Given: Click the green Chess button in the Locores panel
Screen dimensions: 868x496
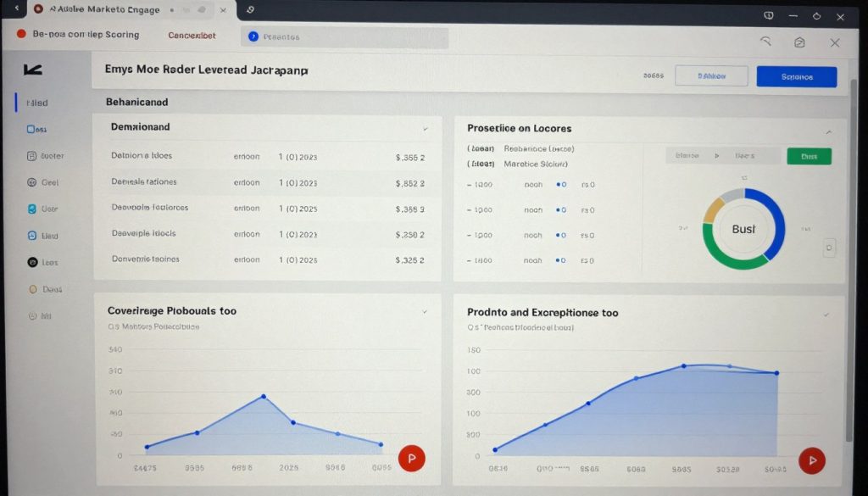Looking at the screenshot, I should [x=809, y=156].
